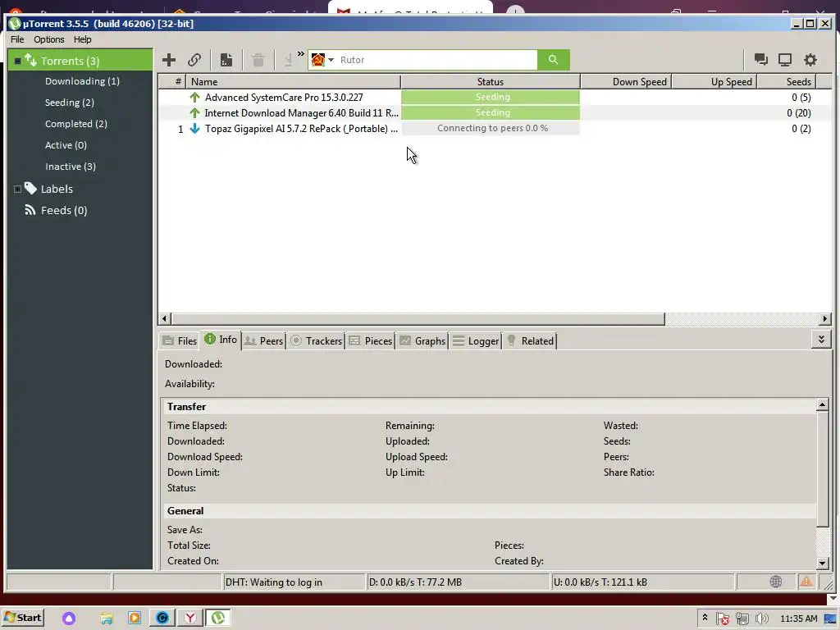The image size is (840, 630).
Task: Switch to the Trackers tab
Action: click(x=316, y=340)
